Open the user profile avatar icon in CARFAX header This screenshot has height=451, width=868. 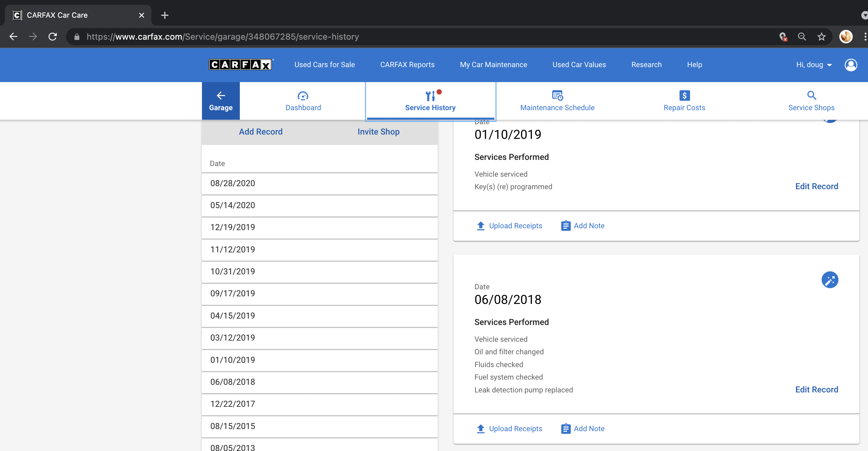pyautogui.click(x=851, y=65)
